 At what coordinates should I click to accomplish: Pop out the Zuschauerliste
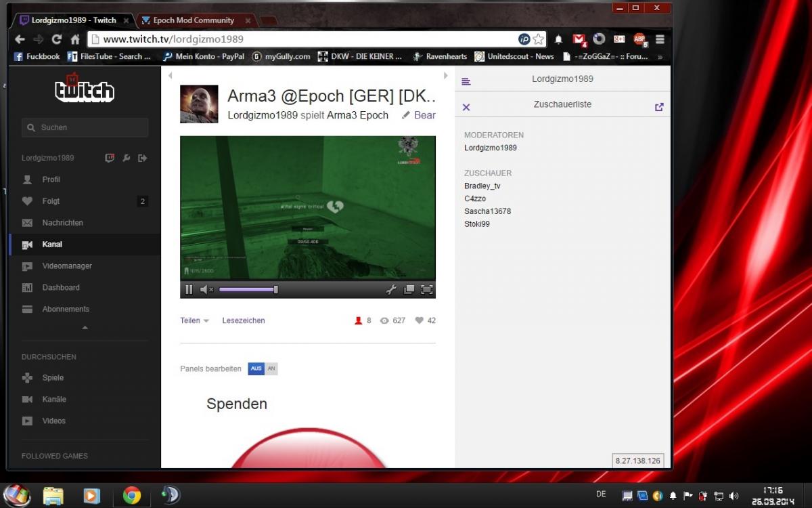click(x=659, y=107)
